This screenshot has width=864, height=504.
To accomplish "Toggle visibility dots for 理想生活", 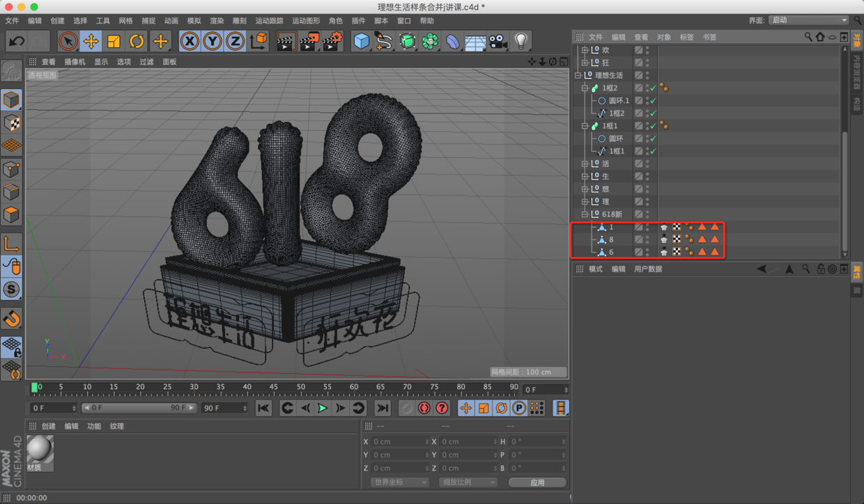I will pyautogui.click(x=647, y=75).
